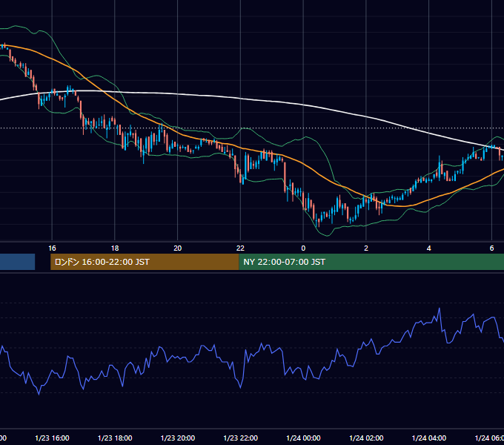Viewport: 504px width, 445px height.
Task: Click the hour label 18 under price chart
Action: pos(115,248)
